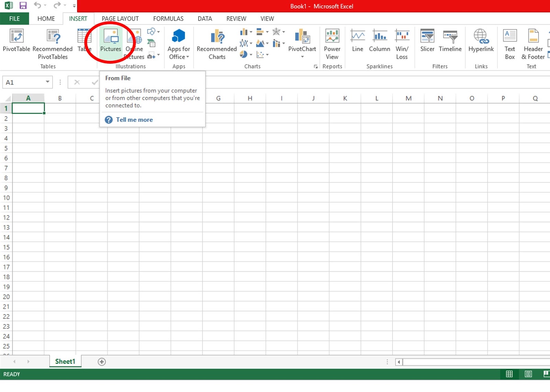Open the Charts dialog launcher
This screenshot has height=392, width=550.
click(316, 67)
